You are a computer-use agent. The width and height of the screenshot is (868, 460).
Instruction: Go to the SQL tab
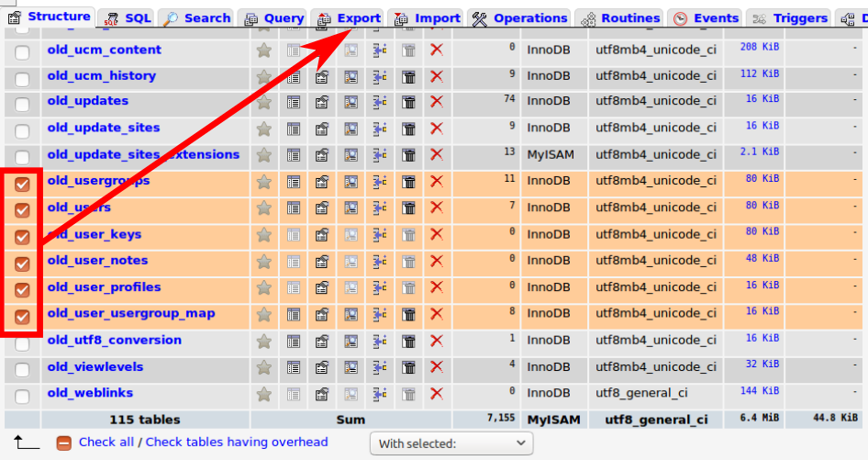(128, 18)
